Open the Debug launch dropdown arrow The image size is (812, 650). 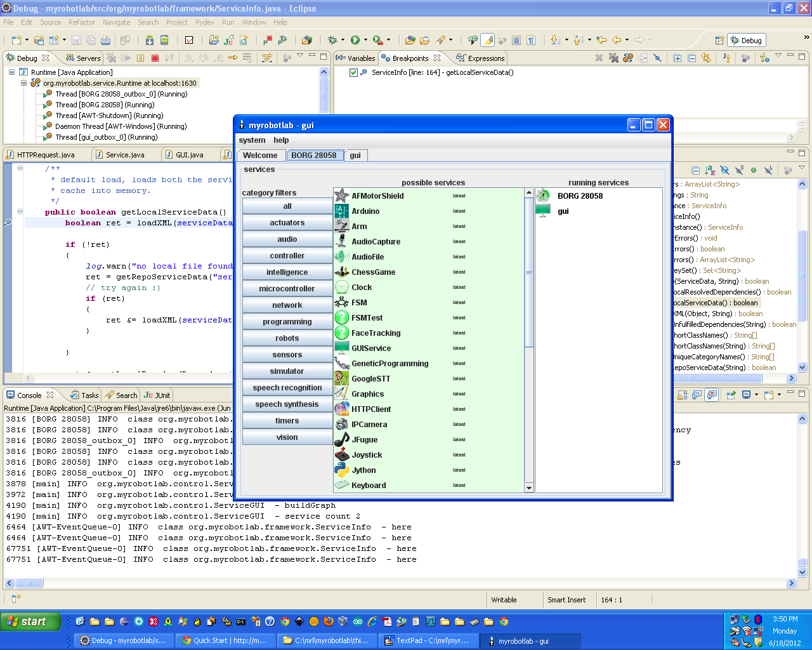[342, 40]
